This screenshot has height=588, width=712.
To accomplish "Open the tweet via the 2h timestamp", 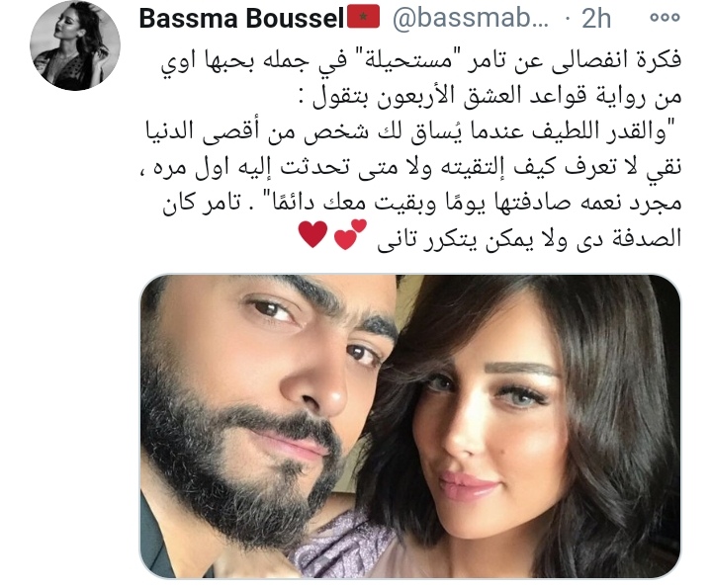I will pyautogui.click(x=595, y=18).
